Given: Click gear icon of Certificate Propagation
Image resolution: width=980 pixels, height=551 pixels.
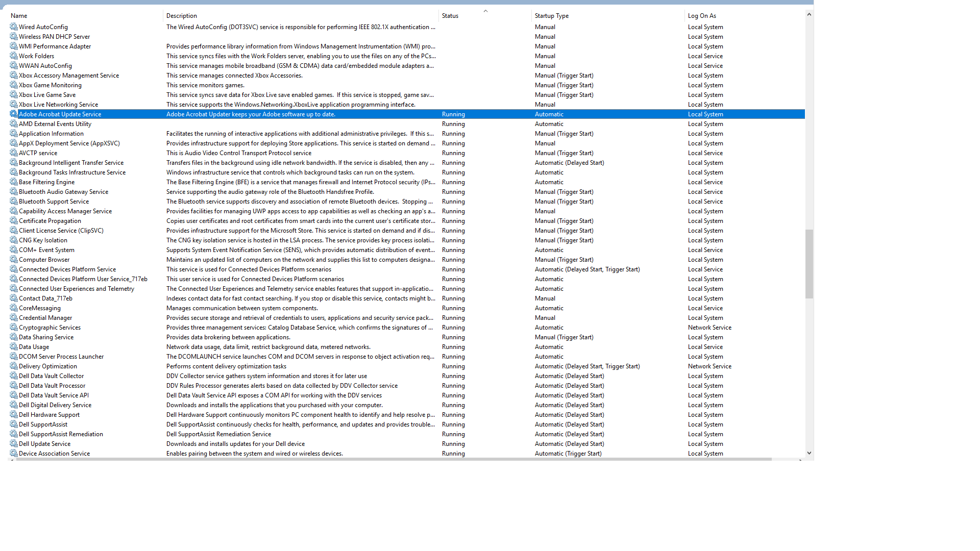Looking at the screenshot, I should [x=13, y=221].
